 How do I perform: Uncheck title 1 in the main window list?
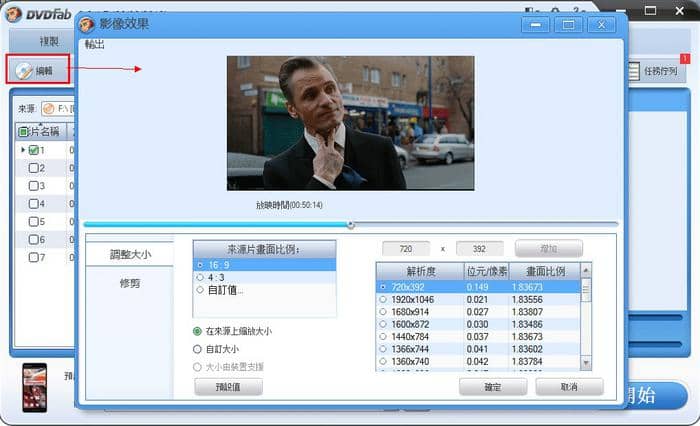tap(33, 150)
